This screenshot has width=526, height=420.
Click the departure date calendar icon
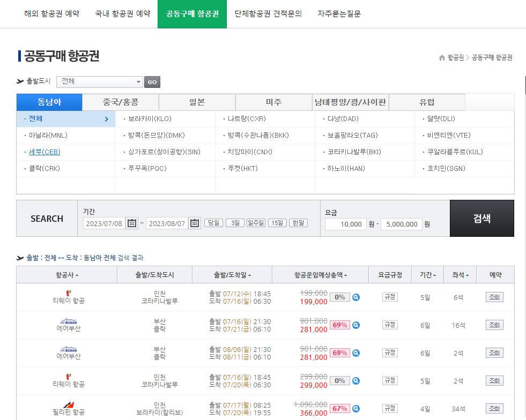pyautogui.click(x=131, y=223)
